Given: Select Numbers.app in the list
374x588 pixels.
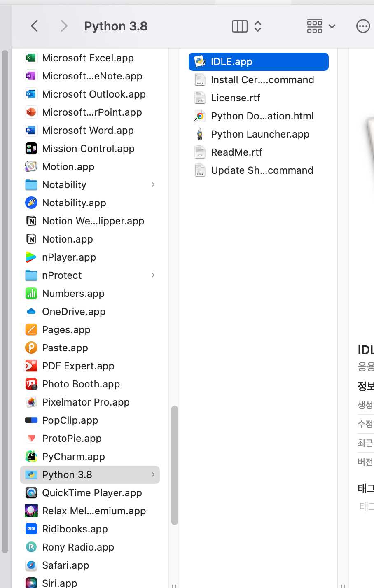Looking at the screenshot, I should (90, 294).
